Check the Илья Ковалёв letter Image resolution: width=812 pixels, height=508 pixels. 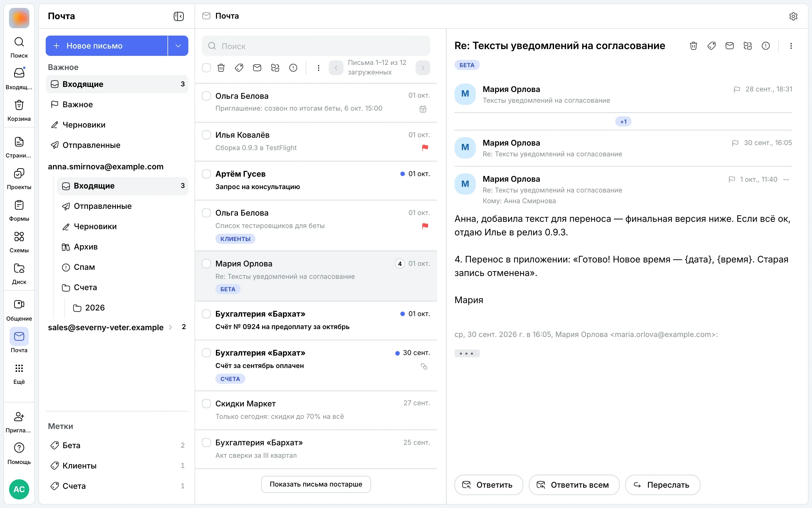[x=206, y=135]
